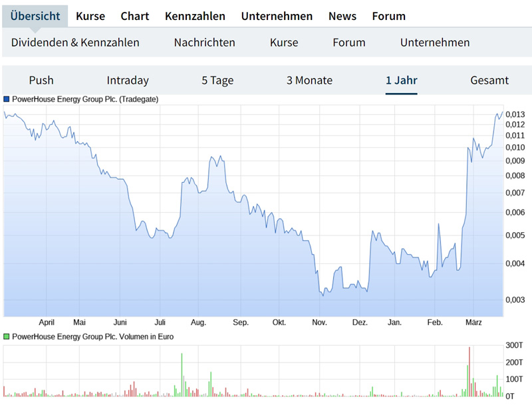The image size is (532, 415).
Task: Go to the Unternehmen main tab
Action: pyautogui.click(x=277, y=16)
